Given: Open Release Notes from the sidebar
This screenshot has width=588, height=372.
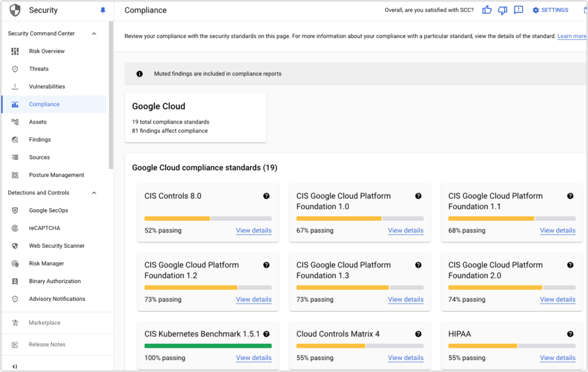Looking at the screenshot, I should coord(47,344).
